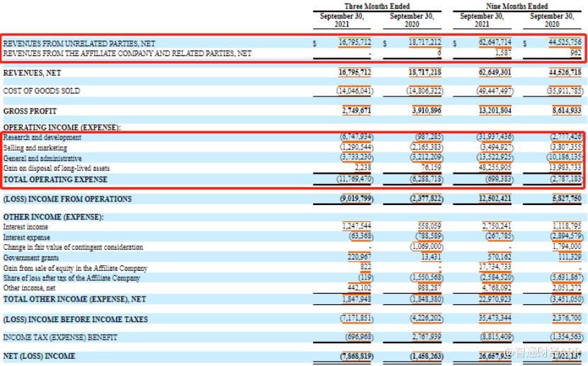Image resolution: width=588 pixels, height=366 pixels.
Task: Click "Gain on disposal of long-lived assets" label
Action: coord(57,169)
